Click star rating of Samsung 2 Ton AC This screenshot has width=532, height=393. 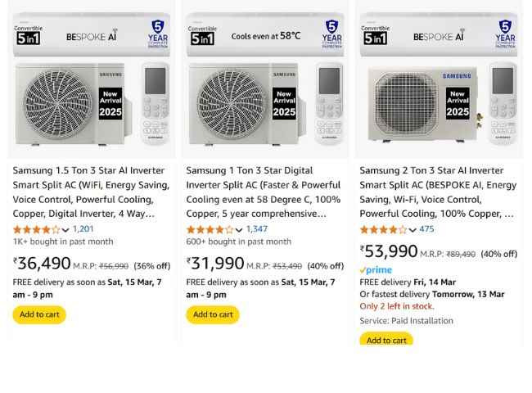coord(383,230)
